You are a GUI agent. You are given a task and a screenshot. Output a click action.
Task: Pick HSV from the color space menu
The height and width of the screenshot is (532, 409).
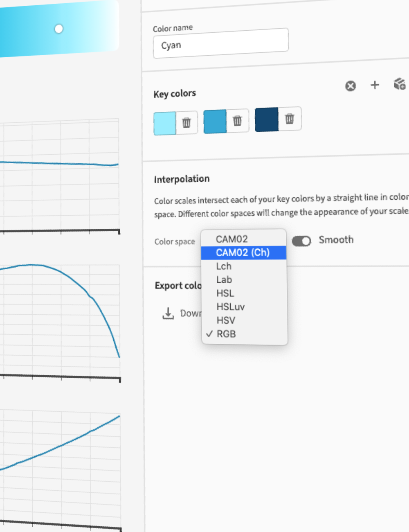pyautogui.click(x=226, y=320)
